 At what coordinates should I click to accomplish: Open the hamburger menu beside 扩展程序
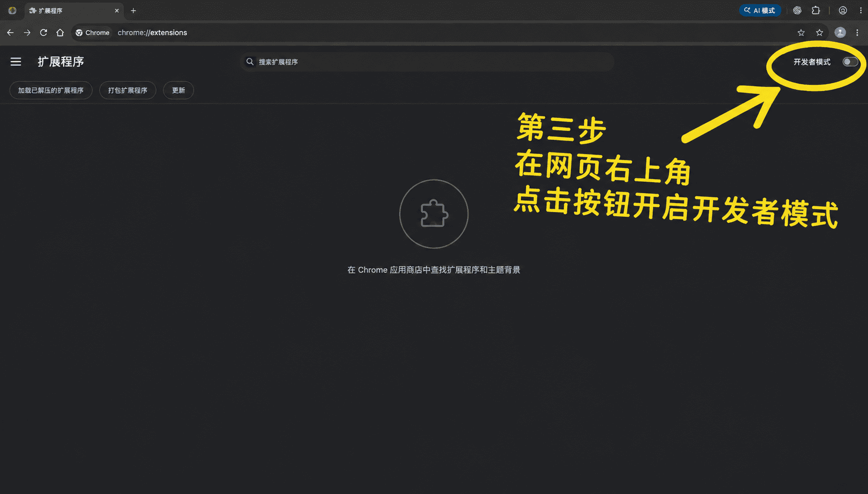(x=16, y=62)
